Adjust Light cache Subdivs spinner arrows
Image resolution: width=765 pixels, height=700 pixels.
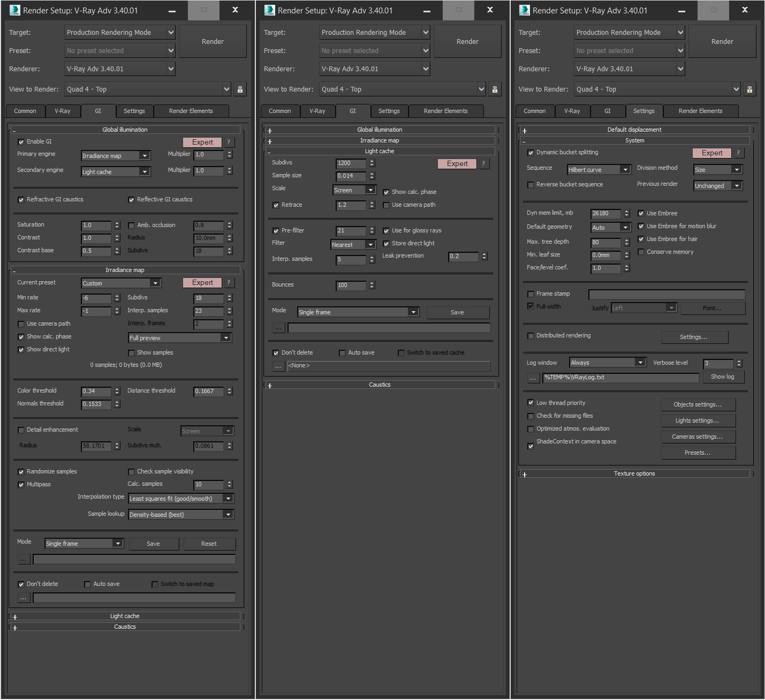(x=372, y=163)
